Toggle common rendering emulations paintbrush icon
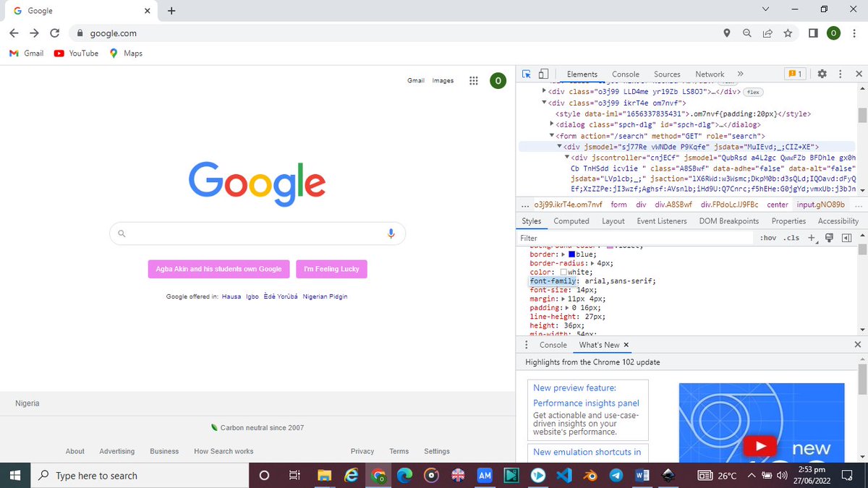 pyautogui.click(x=830, y=238)
